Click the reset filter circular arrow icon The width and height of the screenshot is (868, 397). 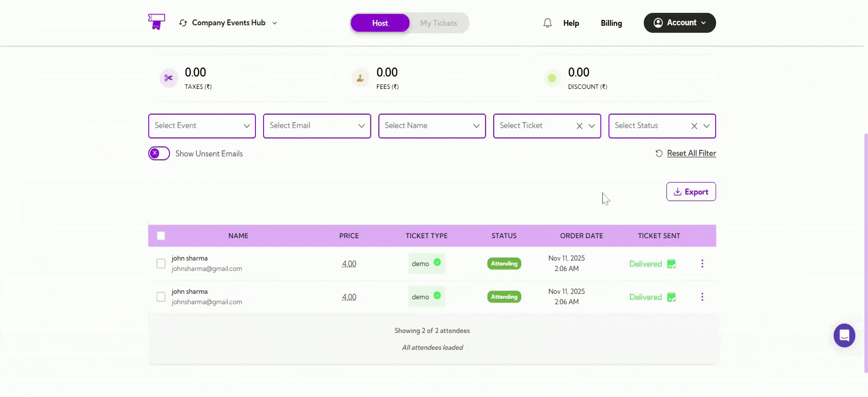pos(659,153)
